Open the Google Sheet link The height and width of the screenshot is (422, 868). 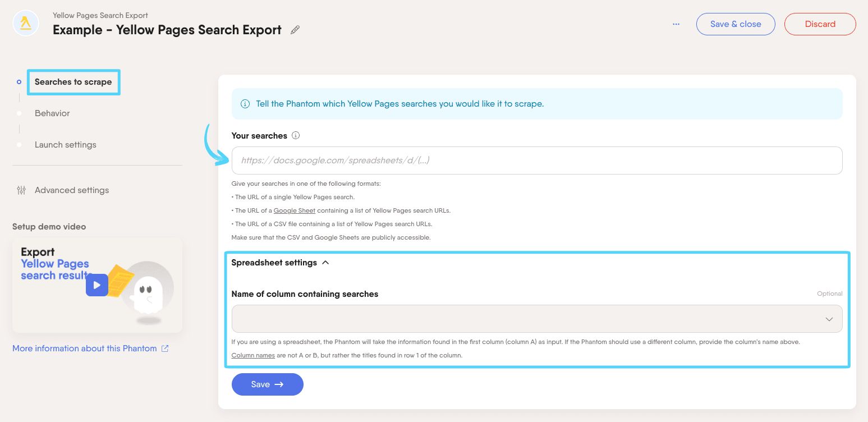[x=295, y=211]
